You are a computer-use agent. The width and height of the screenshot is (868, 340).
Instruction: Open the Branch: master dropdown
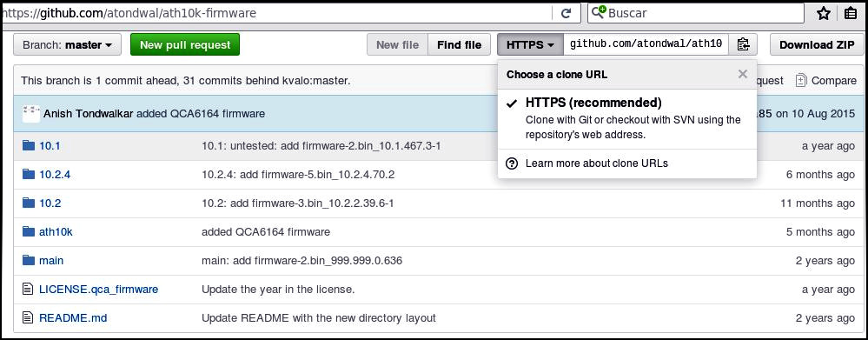[67, 45]
